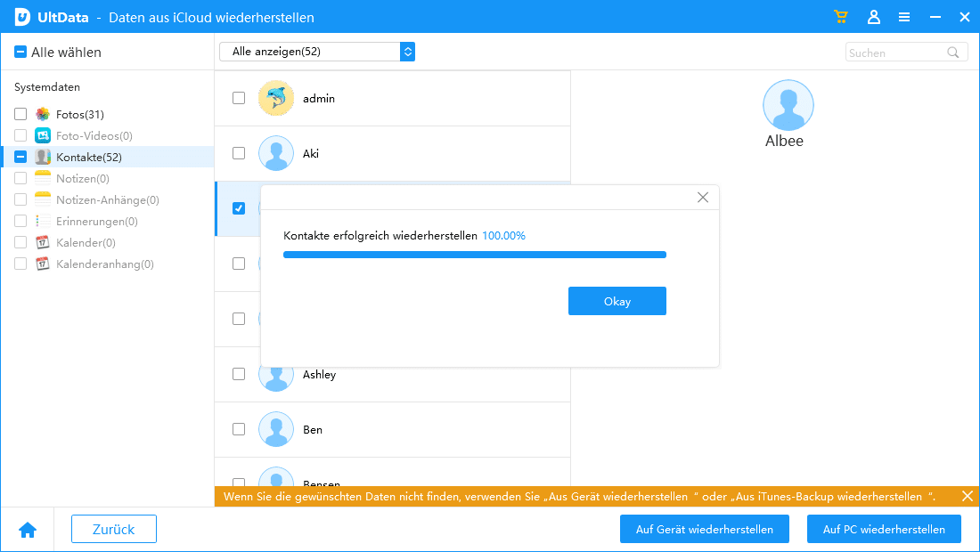Click admin's dolphin avatar
Viewport: 980px width, 552px height.
(276, 98)
